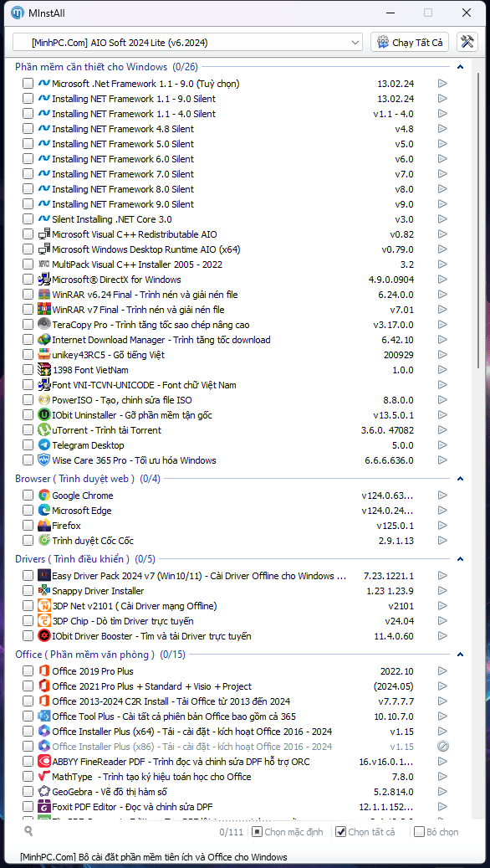The height and width of the screenshot is (868, 490).
Task: Click the Snappy Driver Installer icon
Action: coord(44,591)
